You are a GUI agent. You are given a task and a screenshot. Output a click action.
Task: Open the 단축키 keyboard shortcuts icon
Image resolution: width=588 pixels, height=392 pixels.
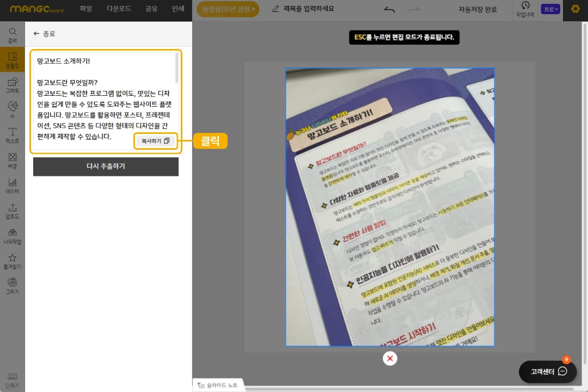click(x=13, y=379)
